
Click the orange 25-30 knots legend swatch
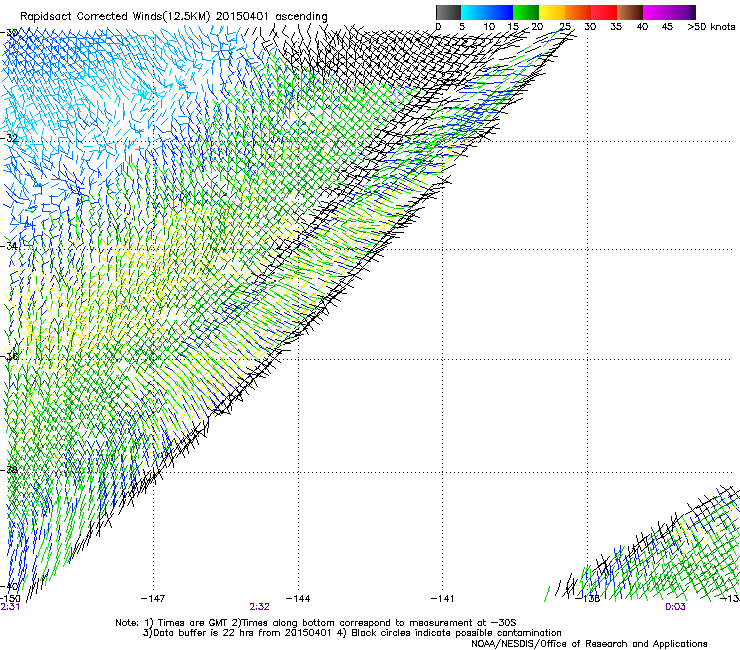pos(578,12)
